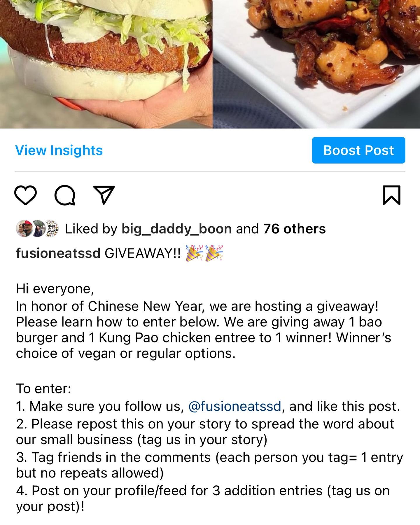This screenshot has width=420, height=525.
Task: View the list of 76 others who liked
Action: tap(294, 229)
